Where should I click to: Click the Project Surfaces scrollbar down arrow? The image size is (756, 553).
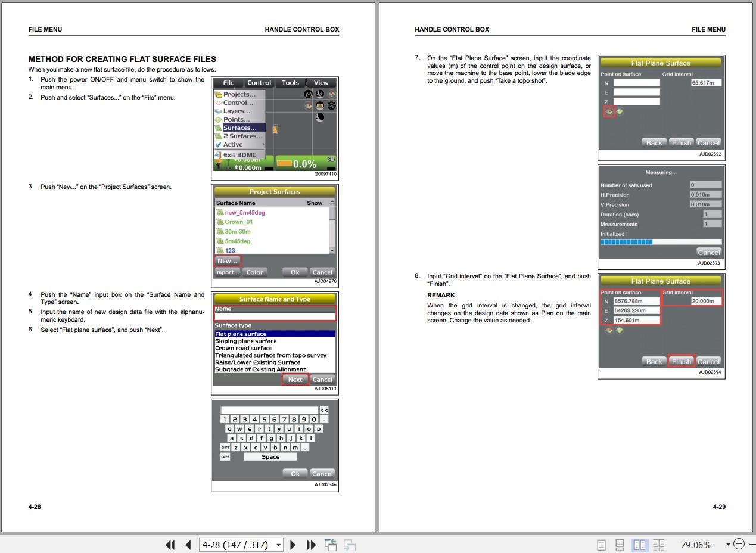pos(332,251)
